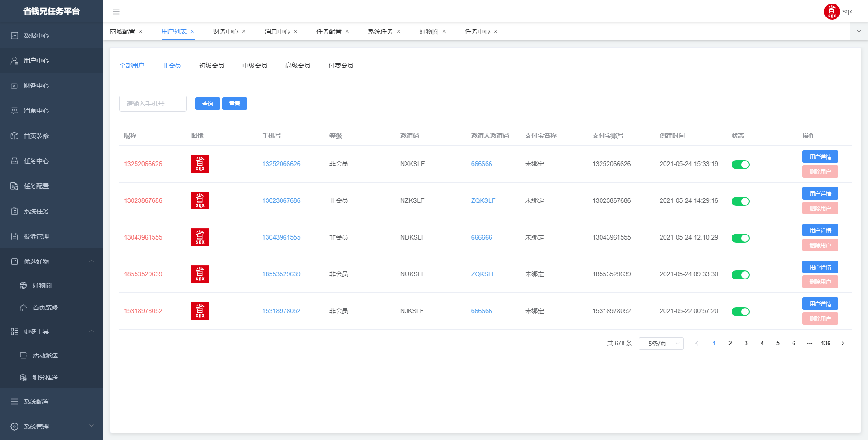Toggle status switch for user 15318978052
Image resolution: width=868 pixels, height=440 pixels.
click(740, 312)
